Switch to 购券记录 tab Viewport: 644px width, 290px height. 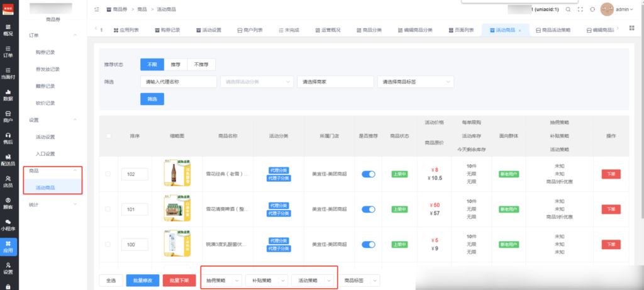coord(167,30)
